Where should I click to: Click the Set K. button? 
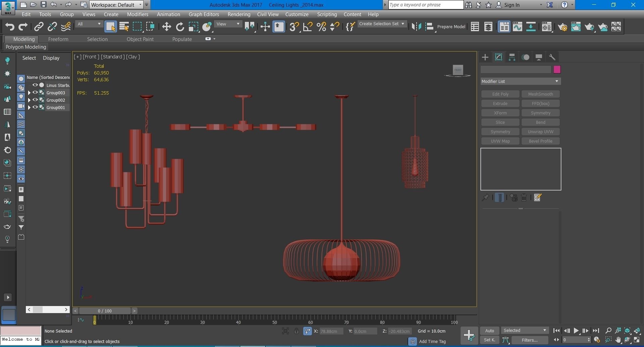(x=490, y=340)
